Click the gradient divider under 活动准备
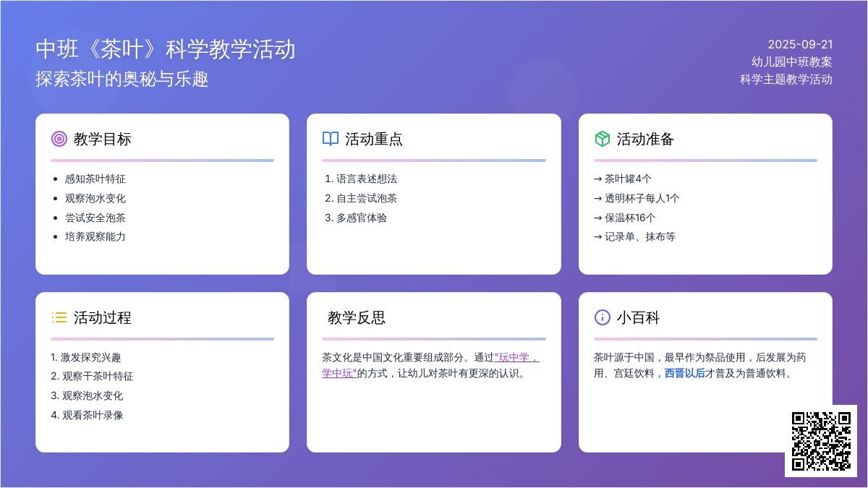868x488 pixels. click(705, 160)
